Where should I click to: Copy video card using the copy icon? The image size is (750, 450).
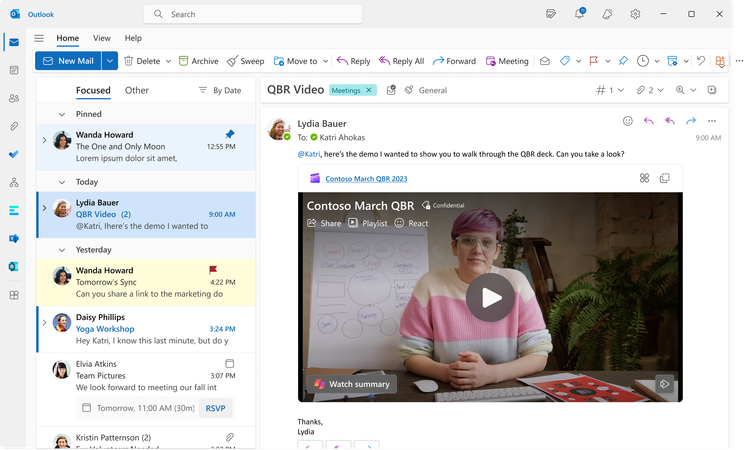pos(664,178)
